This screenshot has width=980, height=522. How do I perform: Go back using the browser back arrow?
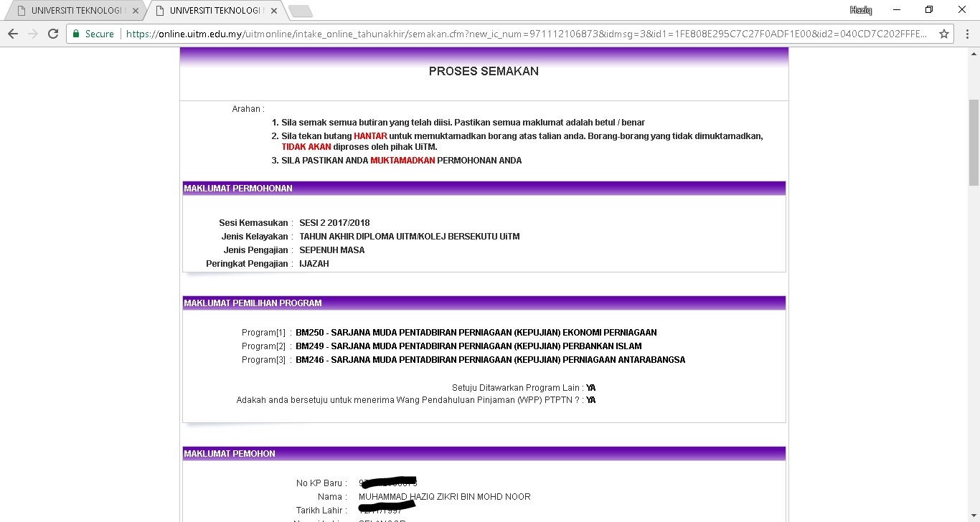[13, 34]
